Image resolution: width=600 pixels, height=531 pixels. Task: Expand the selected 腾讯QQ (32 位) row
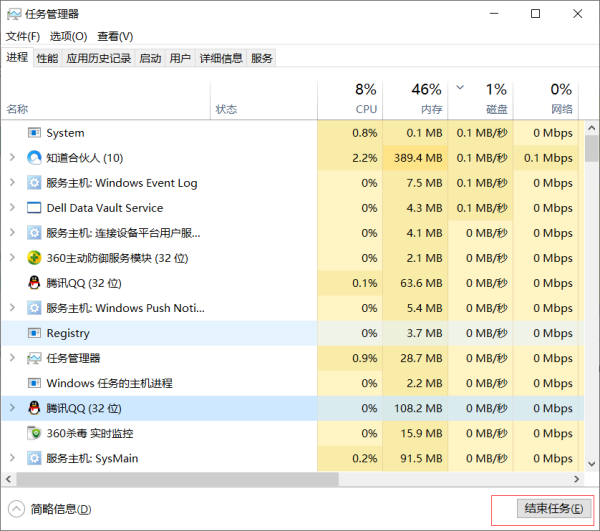click(12, 408)
